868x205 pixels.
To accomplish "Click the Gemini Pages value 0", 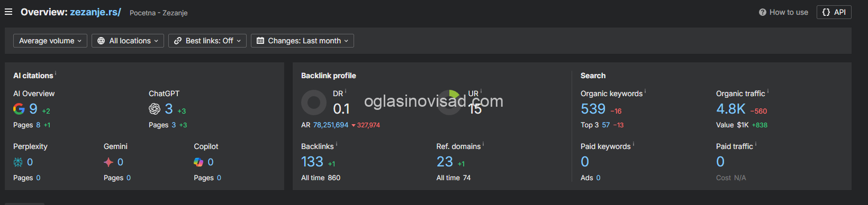I will point(129,178).
